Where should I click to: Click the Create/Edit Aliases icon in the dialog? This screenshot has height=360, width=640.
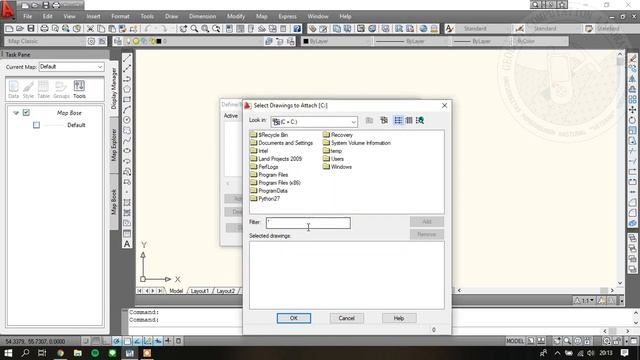click(384, 120)
